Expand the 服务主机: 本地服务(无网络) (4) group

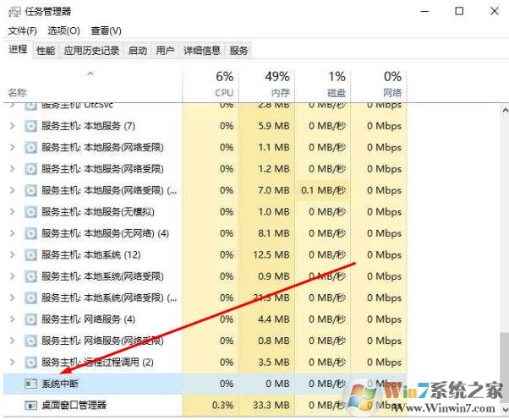[12, 233]
